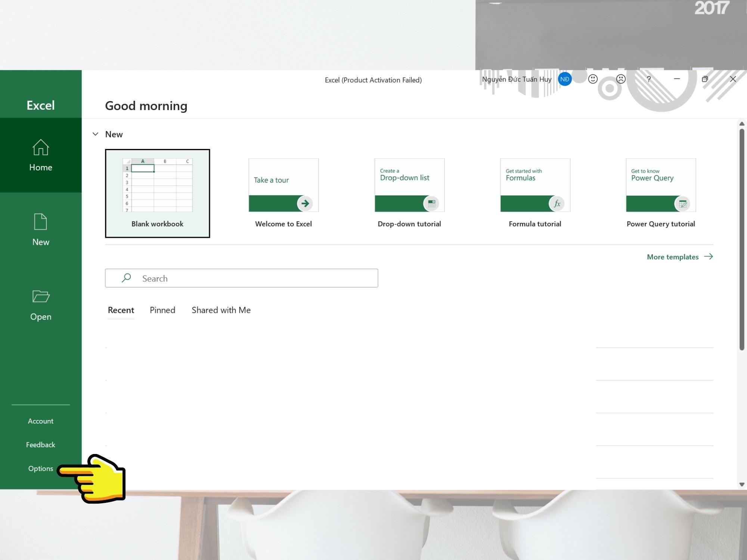Click the sad frown feedback icon
This screenshot has width=747, height=560.
click(x=621, y=79)
